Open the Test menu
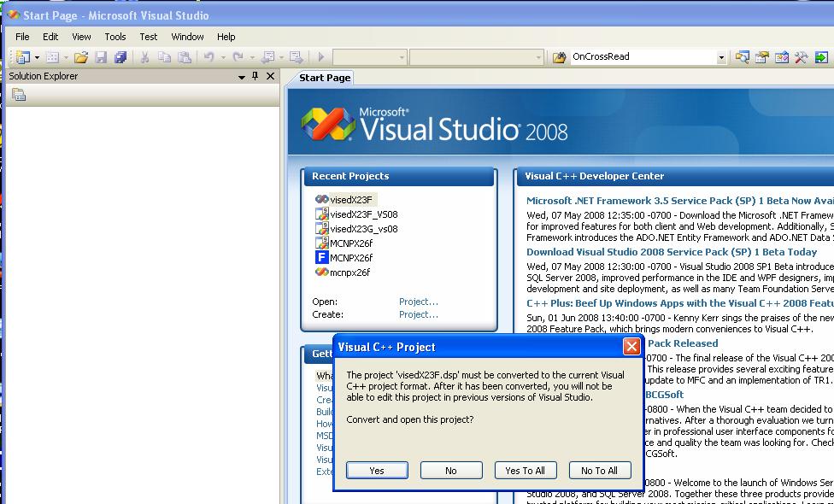Image resolution: width=834 pixels, height=504 pixels. pos(149,37)
